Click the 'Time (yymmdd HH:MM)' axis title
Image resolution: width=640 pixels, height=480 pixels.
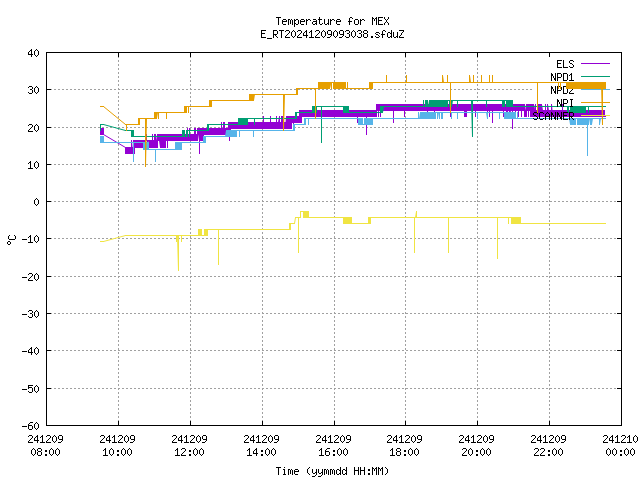click(x=332, y=471)
